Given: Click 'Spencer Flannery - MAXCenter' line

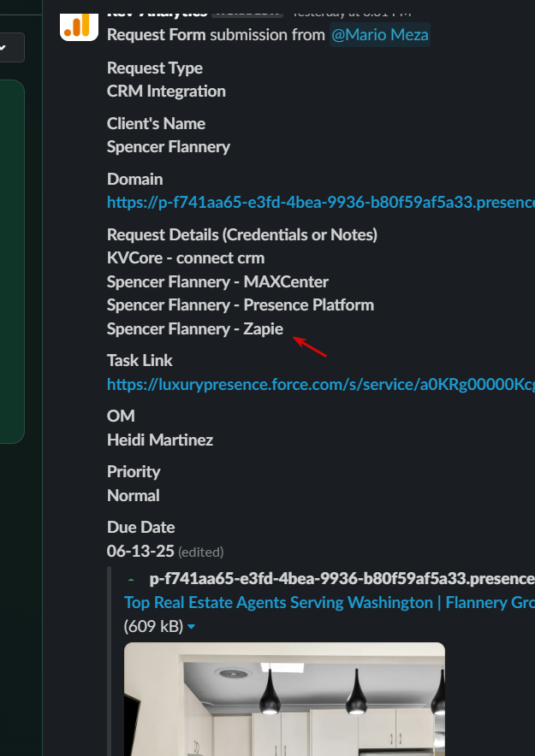Looking at the screenshot, I should tap(217, 281).
